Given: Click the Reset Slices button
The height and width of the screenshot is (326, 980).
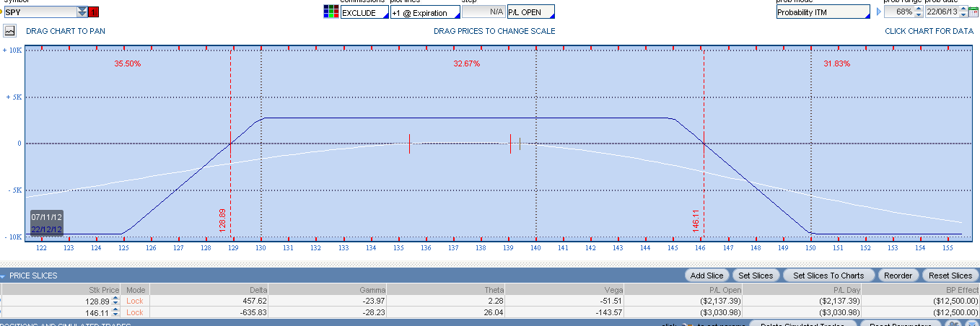Looking at the screenshot, I should point(950,276).
